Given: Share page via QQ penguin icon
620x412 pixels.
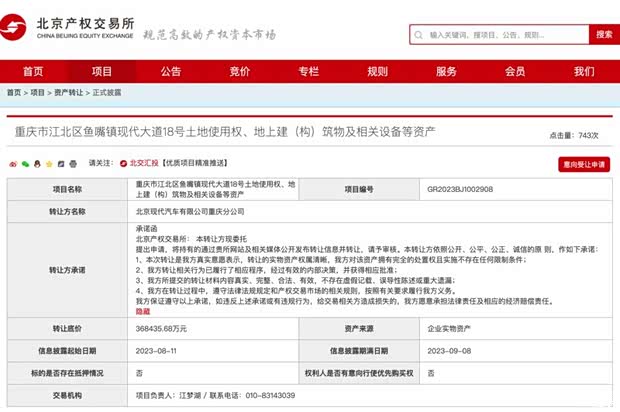Looking at the screenshot, I should (39, 163).
